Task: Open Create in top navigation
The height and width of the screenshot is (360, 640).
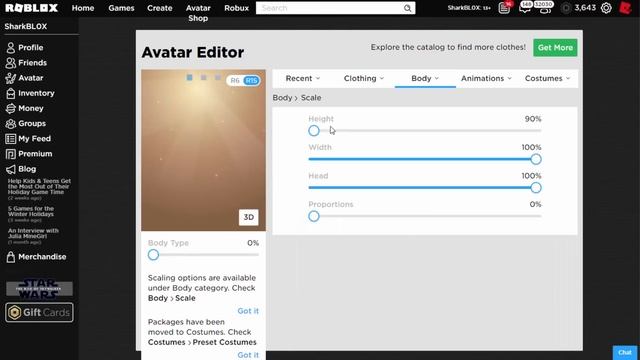Action: [x=160, y=8]
